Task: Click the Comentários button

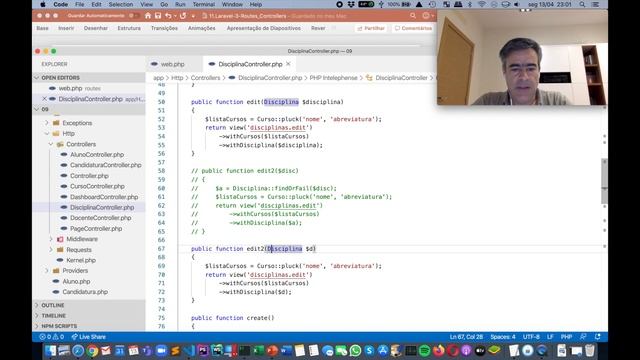Action: pos(413,28)
